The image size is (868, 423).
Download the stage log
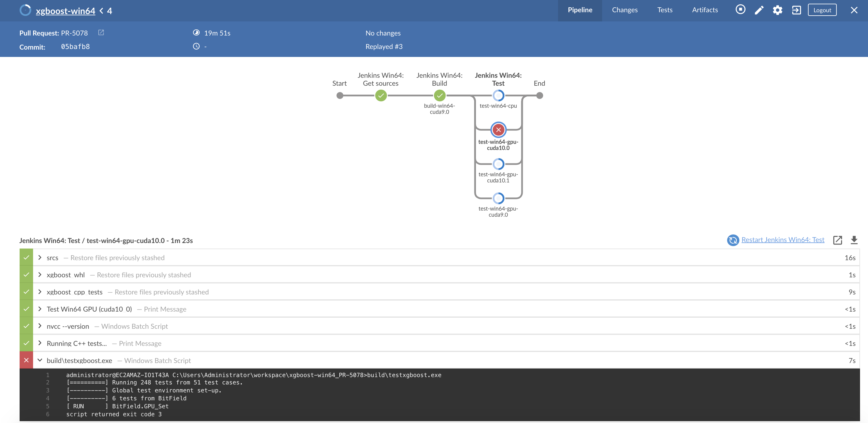point(854,240)
